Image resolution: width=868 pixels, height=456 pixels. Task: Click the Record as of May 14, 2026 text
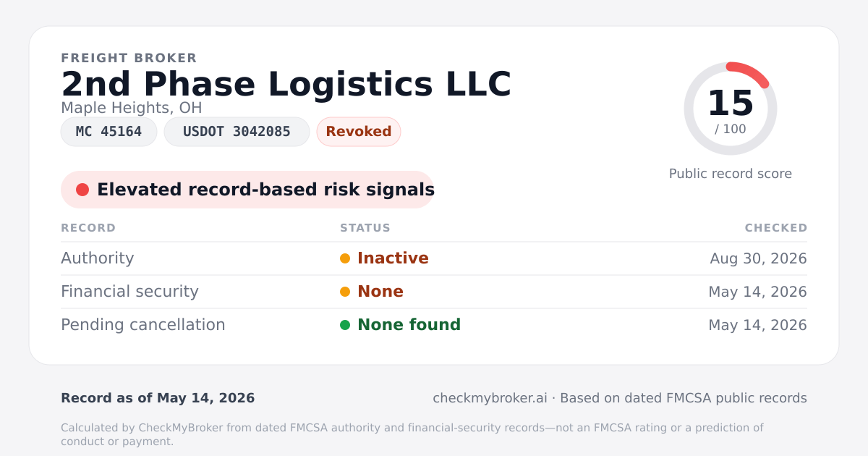158,398
